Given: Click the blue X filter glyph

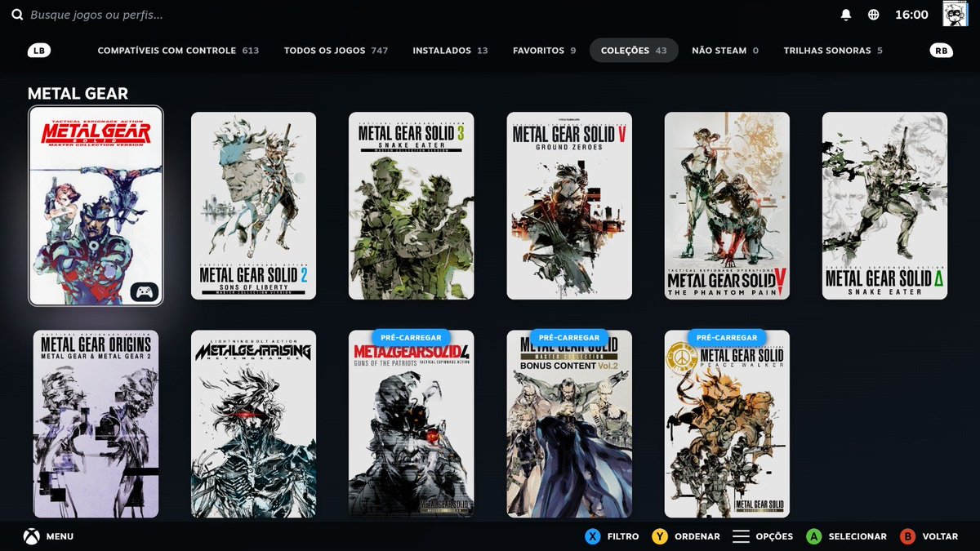Looking at the screenshot, I should coord(592,536).
